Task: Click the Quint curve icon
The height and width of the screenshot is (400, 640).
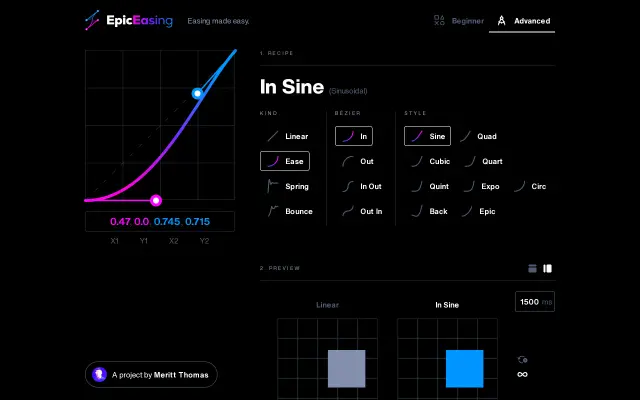Action: coord(417,187)
